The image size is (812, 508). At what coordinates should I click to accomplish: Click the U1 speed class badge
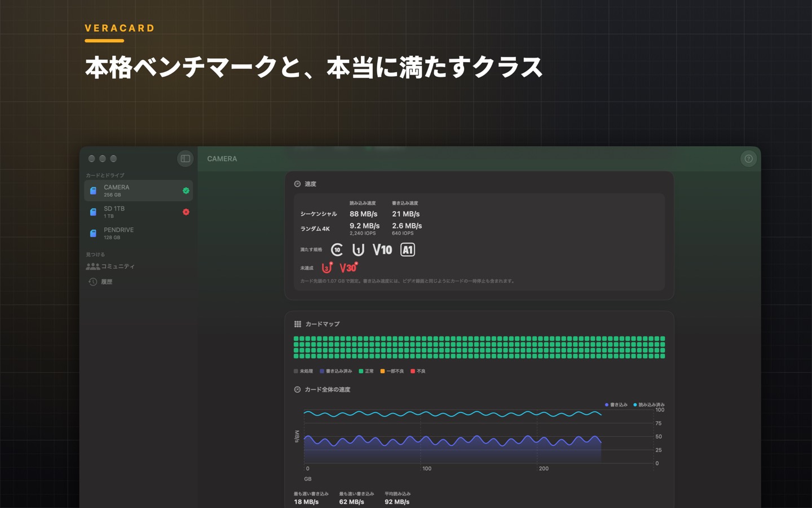[x=358, y=249]
